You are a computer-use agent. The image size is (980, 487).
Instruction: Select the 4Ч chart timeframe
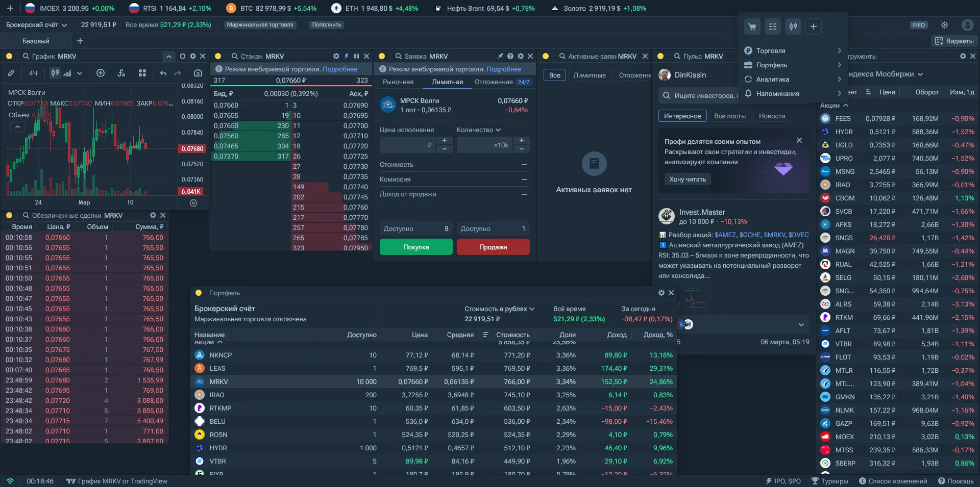pyautogui.click(x=33, y=73)
